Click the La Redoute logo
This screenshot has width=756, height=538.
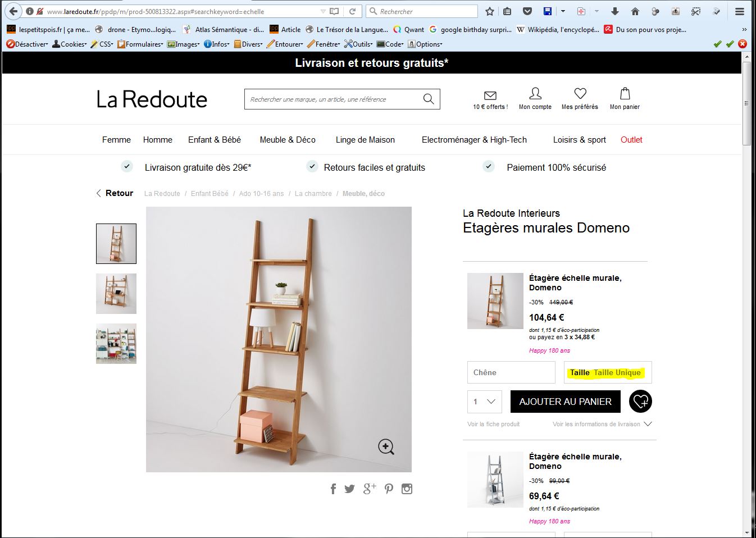[x=152, y=99]
